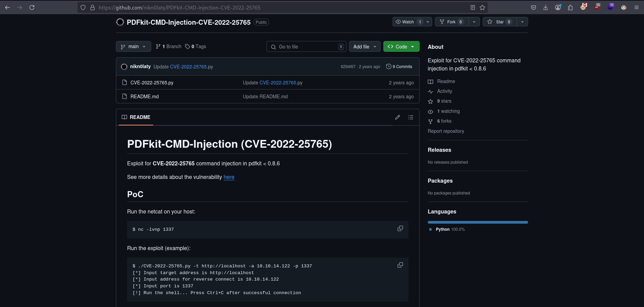Go forward using the browser forward arrow

[20, 7]
